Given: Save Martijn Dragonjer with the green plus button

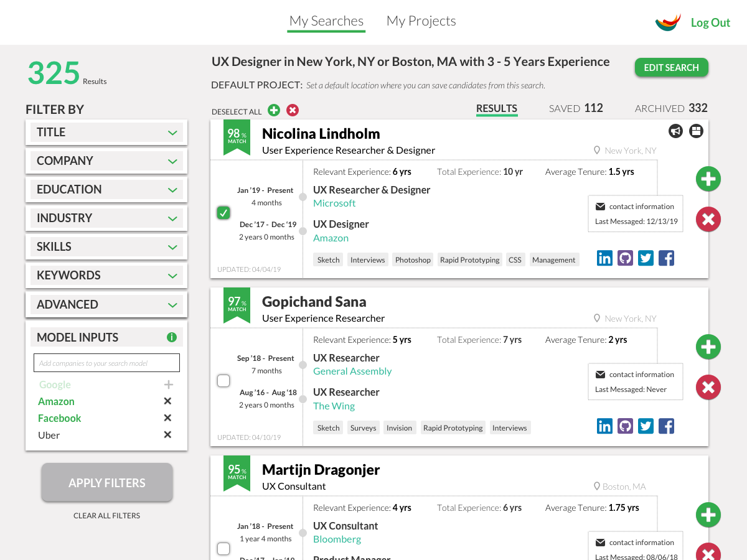Looking at the screenshot, I should coord(708,515).
